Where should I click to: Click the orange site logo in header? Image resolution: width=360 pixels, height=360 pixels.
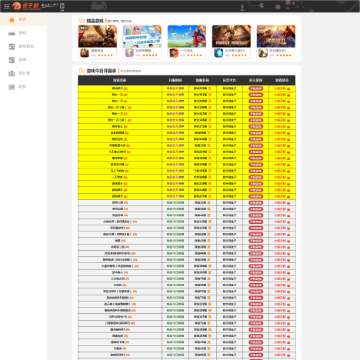point(26,6)
